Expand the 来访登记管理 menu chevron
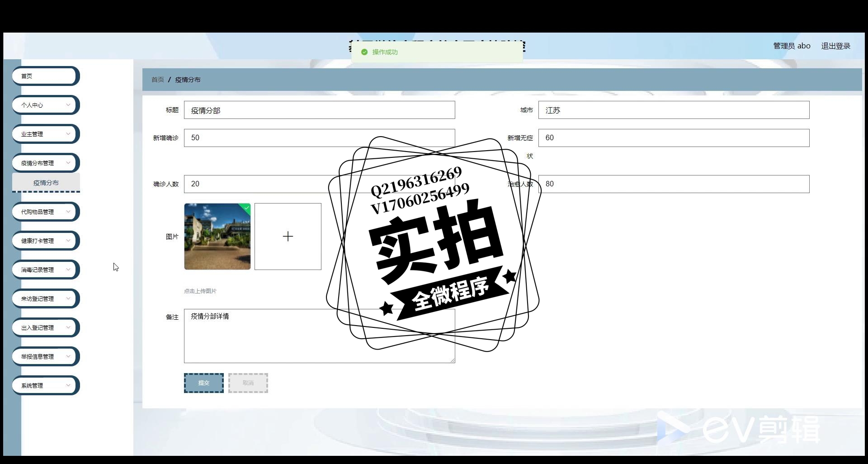This screenshot has height=464, width=868. pos(68,298)
